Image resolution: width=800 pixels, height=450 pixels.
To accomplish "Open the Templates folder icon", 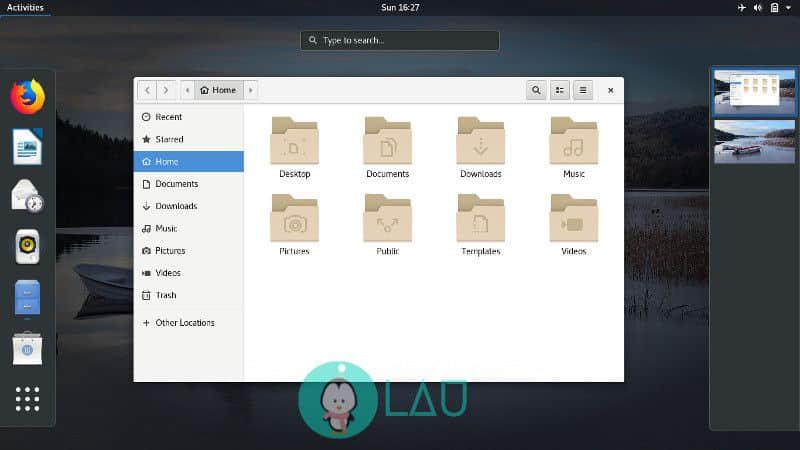I will point(480,219).
